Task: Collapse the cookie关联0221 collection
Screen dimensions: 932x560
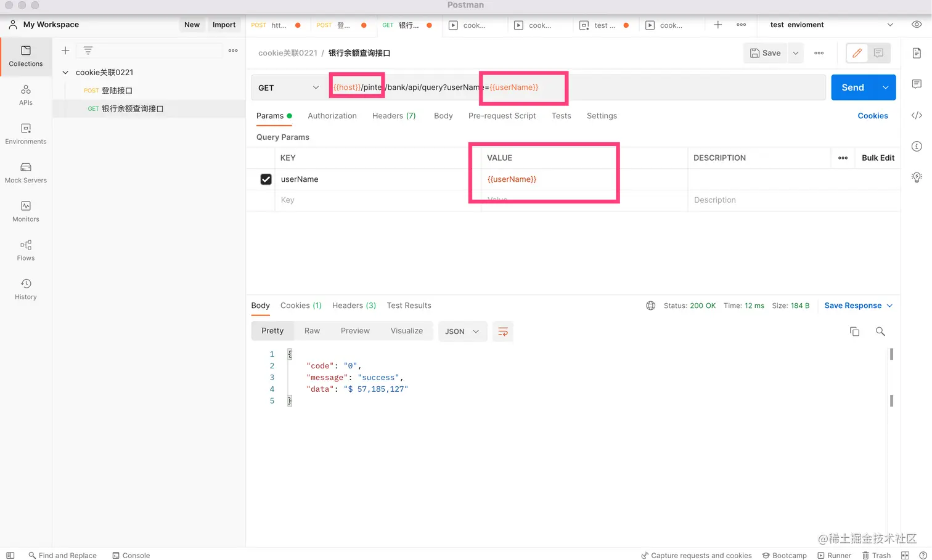Action: [65, 72]
